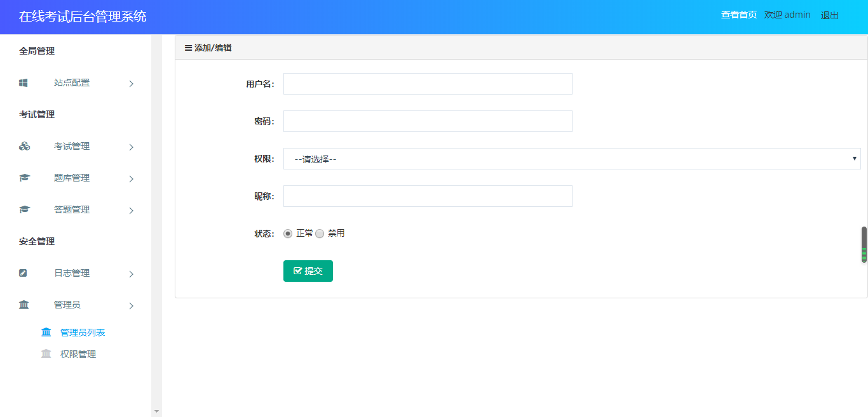Focus the 用户名 input field

point(428,84)
